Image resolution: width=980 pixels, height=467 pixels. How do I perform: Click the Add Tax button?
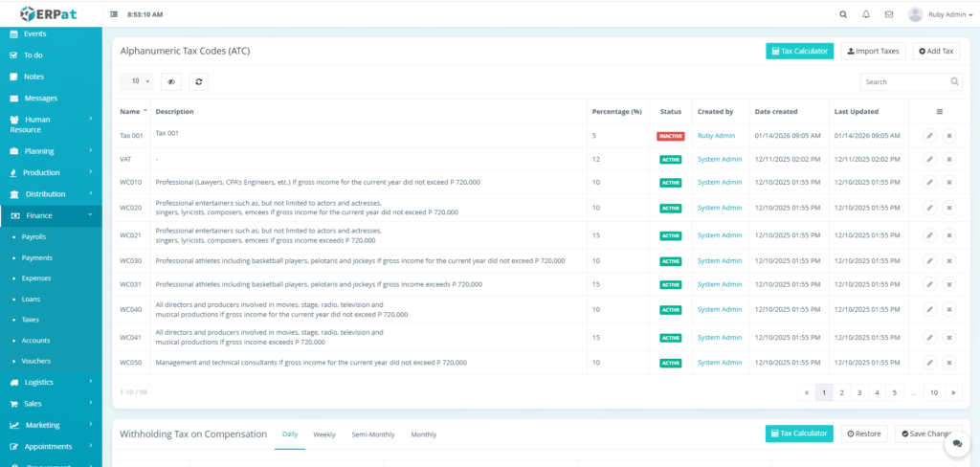(x=935, y=51)
